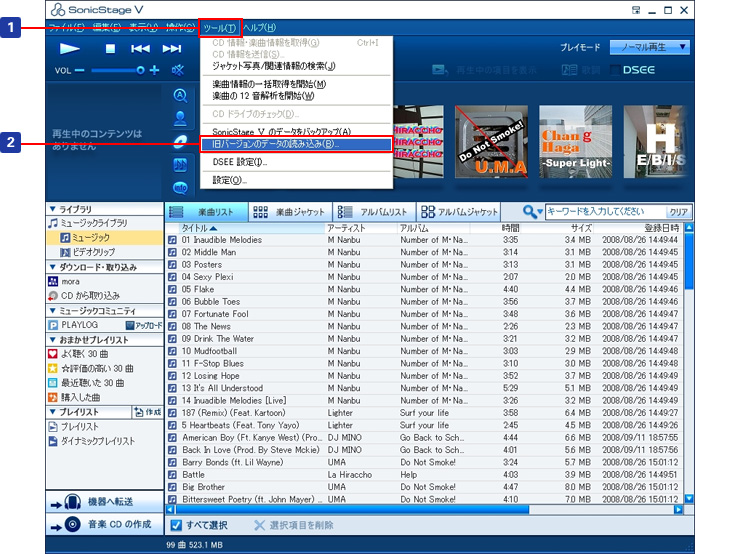Click the クリア button beside search
740x554 pixels.
(678, 212)
